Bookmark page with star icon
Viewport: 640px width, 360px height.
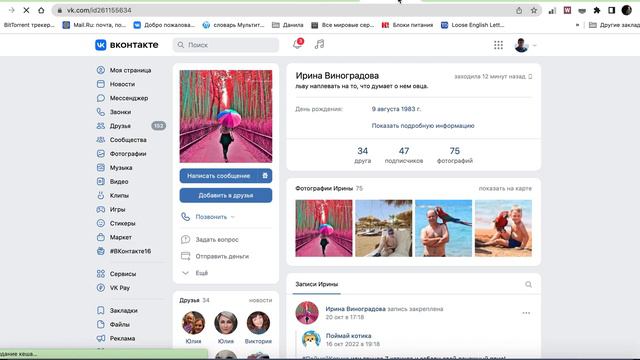point(533,10)
